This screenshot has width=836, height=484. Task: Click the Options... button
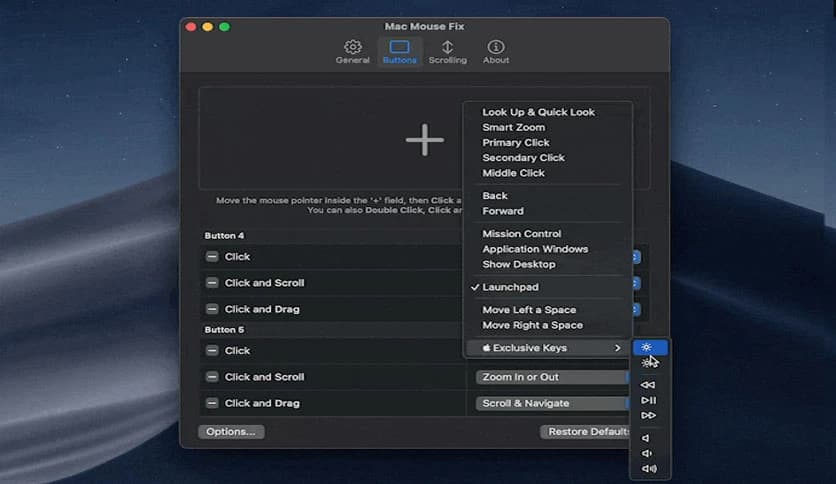click(x=231, y=432)
